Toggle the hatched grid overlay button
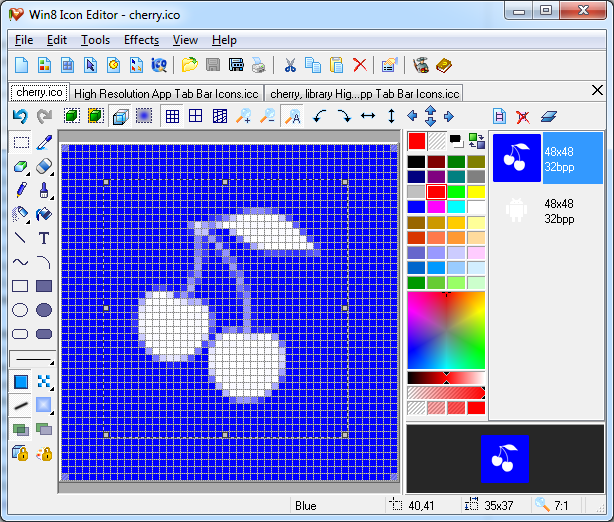The image size is (614, 522). (220, 116)
